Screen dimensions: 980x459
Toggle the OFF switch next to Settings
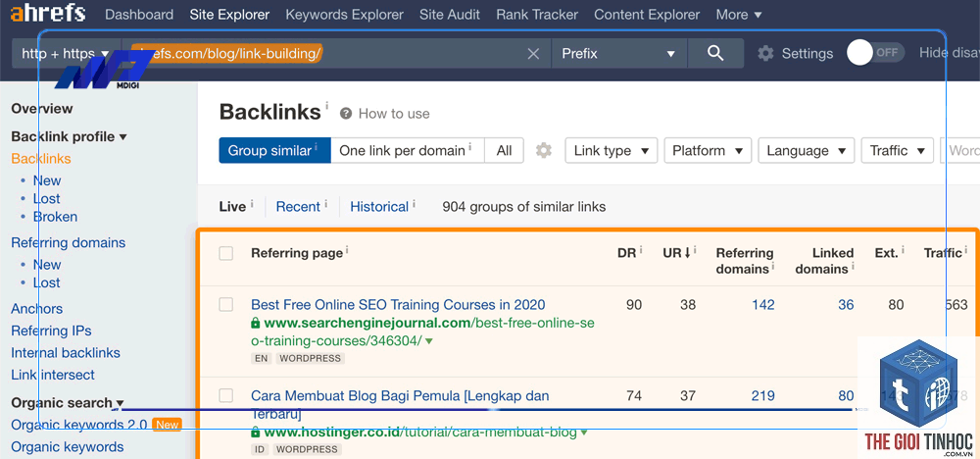(x=875, y=53)
